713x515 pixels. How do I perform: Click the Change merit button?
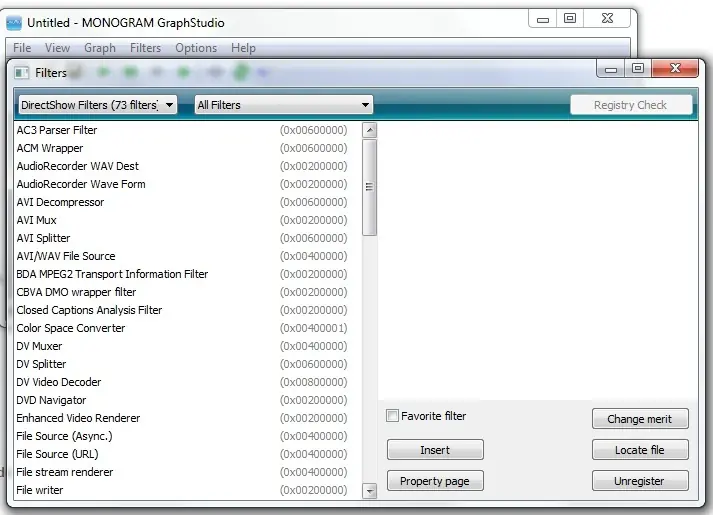click(640, 419)
